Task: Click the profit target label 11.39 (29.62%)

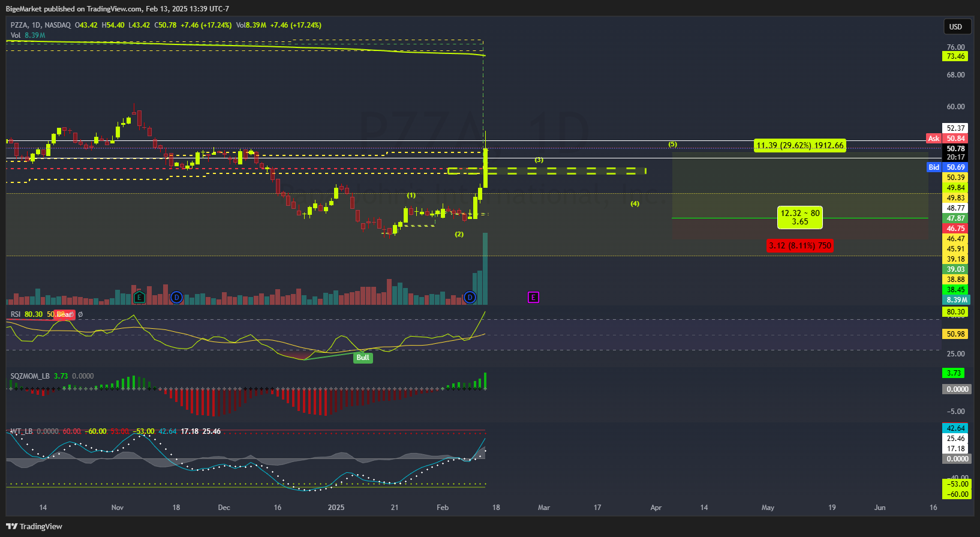Action: pyautogui.click(x=800, y=145)
